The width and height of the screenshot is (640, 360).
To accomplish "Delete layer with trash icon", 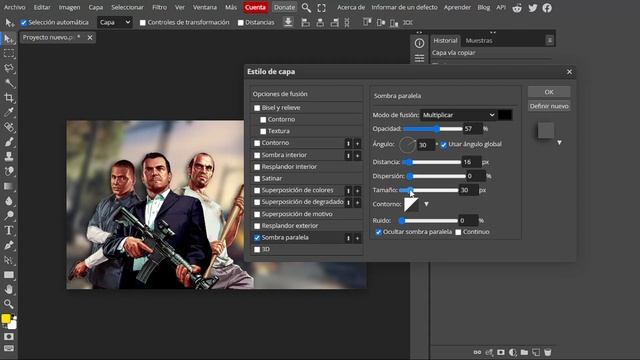I will click(x=548, y=352).
